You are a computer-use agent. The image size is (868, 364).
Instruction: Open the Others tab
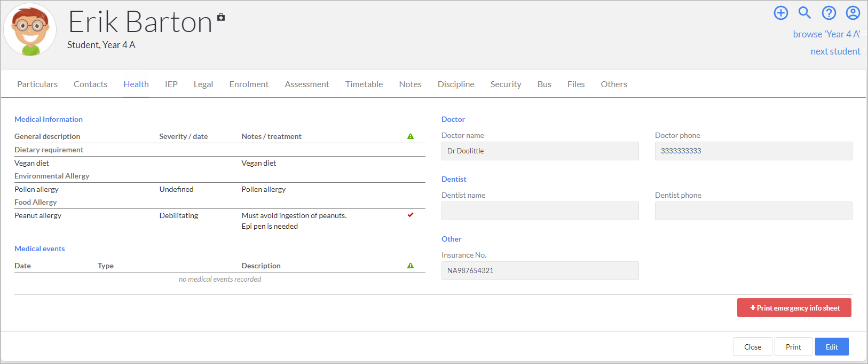[x=614, y=84]
